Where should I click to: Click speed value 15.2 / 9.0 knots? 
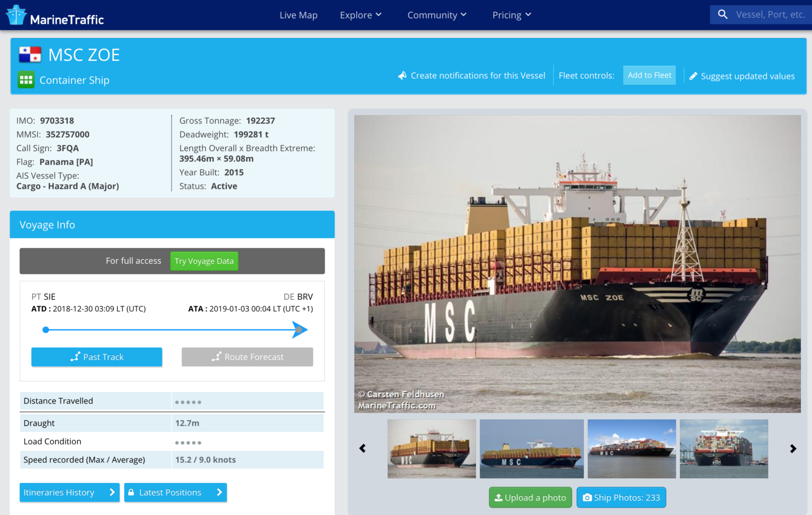(206, 460)
